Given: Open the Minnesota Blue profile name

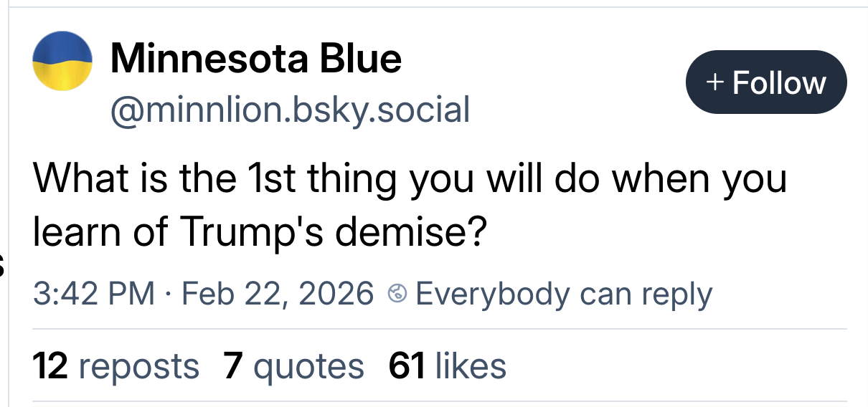Looking at the screenshot, I should (255, 58).
